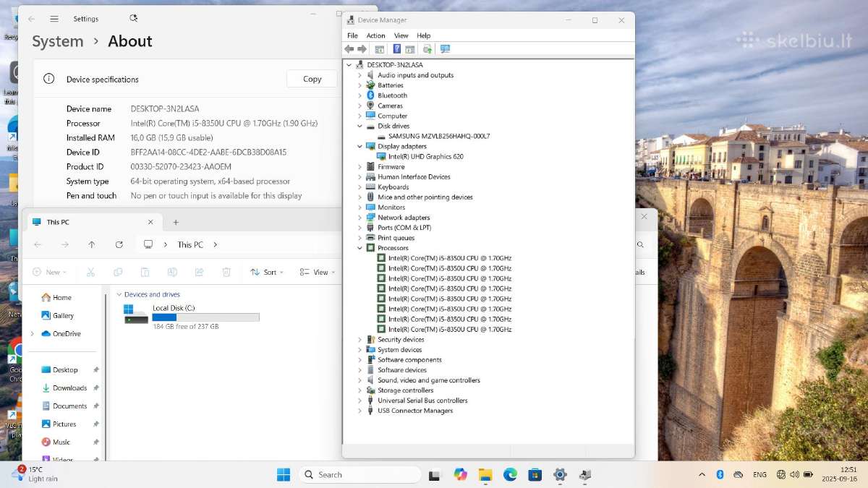Viewport: 868px width, 488px height.
Task: Collapse the DESKTOP-3N2LASA root node
Action: (x=349, y=65)
